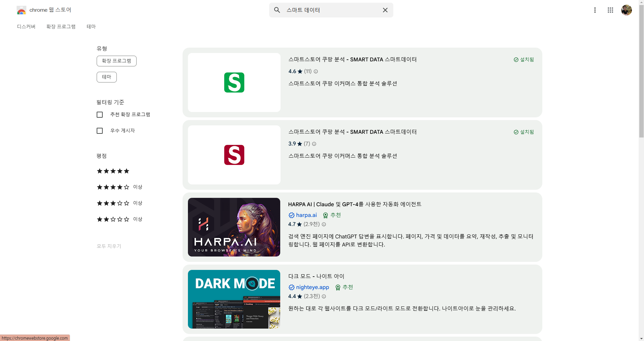Click the search magnifier icon
644x341 pixels.
coord(277,10)
